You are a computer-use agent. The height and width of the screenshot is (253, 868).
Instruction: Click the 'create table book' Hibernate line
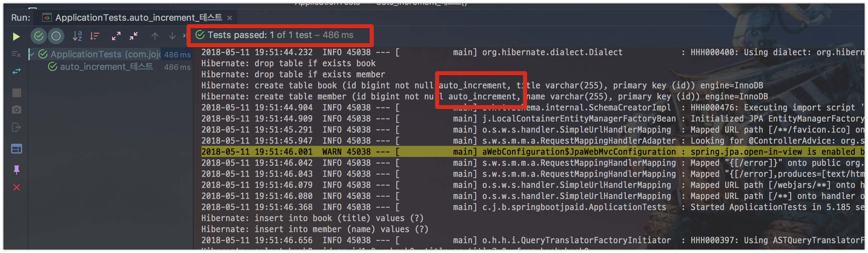click(482, 85)
